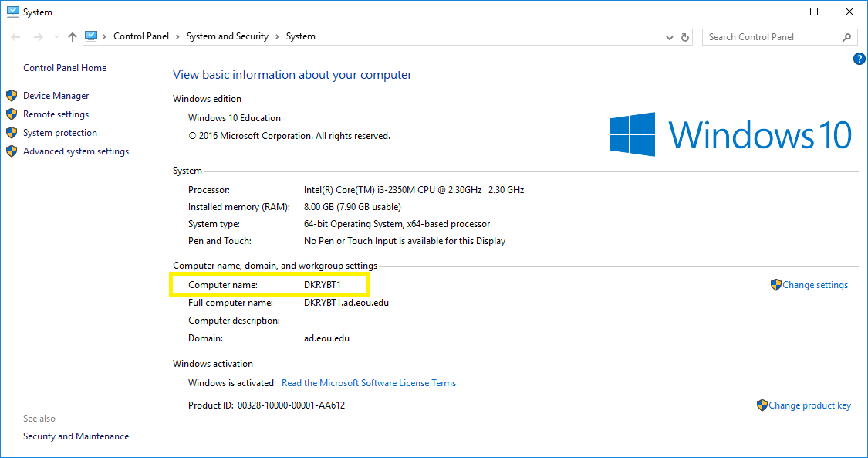Click the shield icon next to Device Manager
The height and width of the screenshot is (458, 868).
click(11, 95)
